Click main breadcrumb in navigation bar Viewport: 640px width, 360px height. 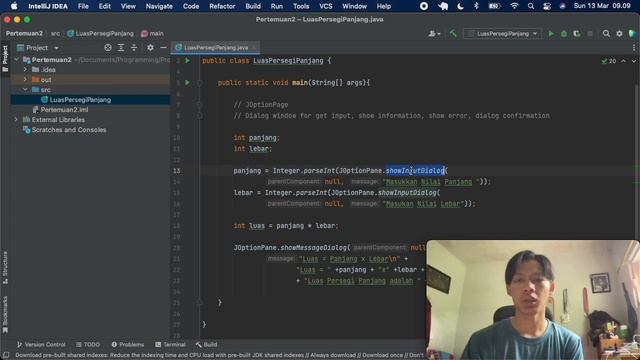point(152,33)
